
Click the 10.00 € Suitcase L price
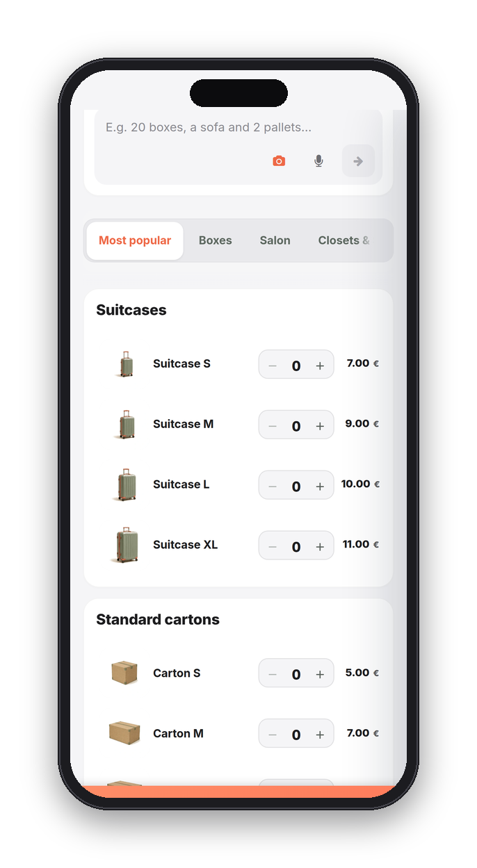(x=360, y=484)
